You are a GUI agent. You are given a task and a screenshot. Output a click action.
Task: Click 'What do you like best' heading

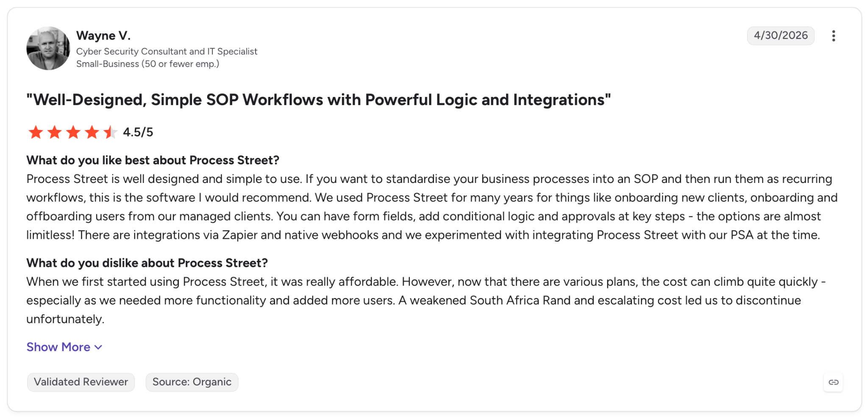[153, 160]
